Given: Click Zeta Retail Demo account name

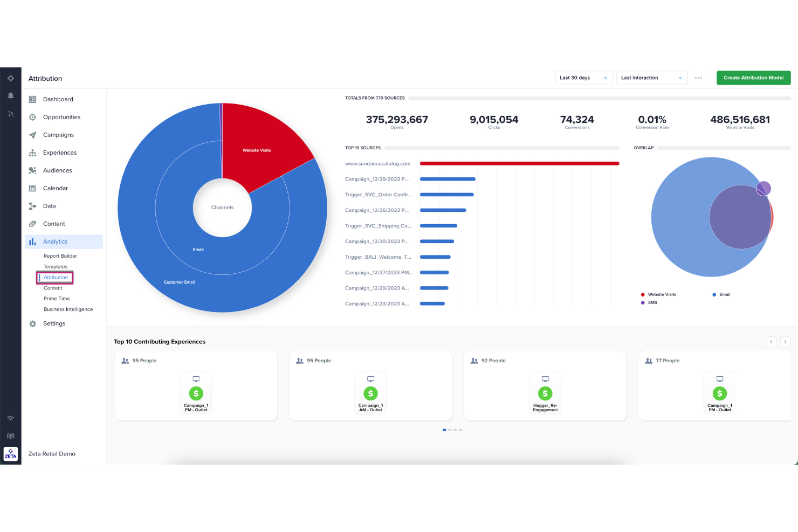Looking at the screenshot, I should tap(52, 454).
